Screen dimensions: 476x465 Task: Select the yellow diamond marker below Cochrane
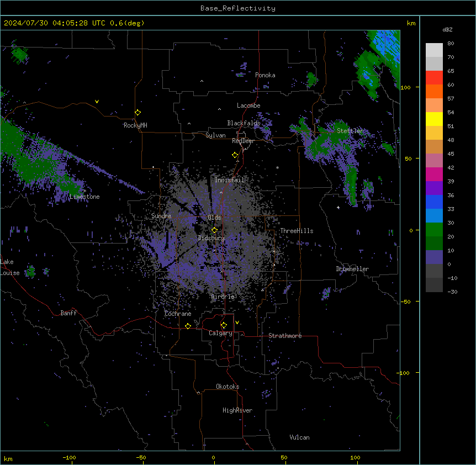pyautogui.click(x=188, y=326)
